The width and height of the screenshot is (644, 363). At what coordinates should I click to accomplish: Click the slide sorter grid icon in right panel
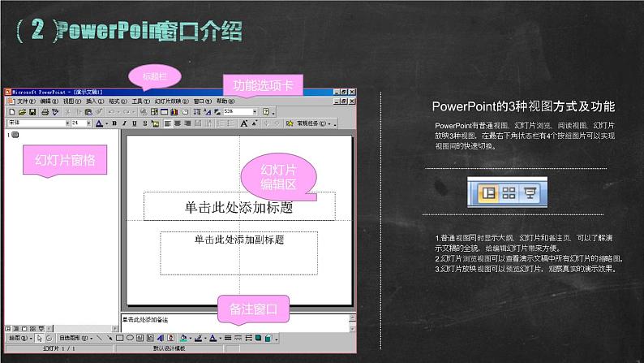(509, 192)
